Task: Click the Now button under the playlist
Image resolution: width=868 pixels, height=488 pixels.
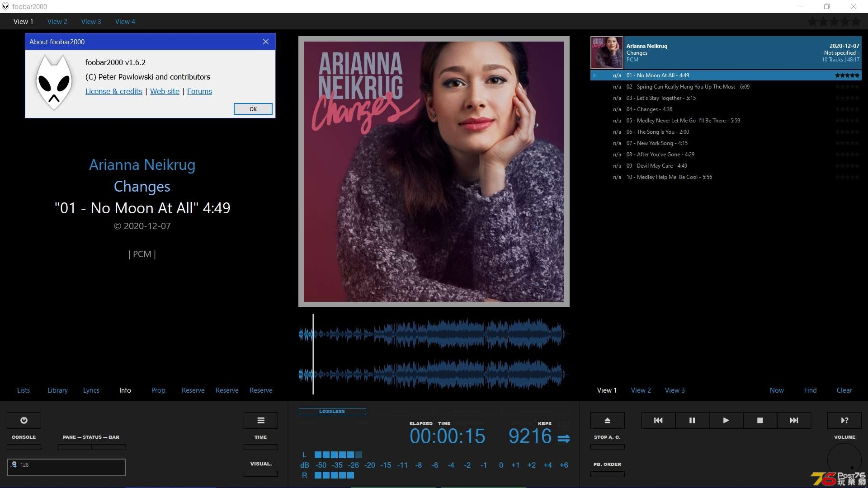Action: (777, 390)
